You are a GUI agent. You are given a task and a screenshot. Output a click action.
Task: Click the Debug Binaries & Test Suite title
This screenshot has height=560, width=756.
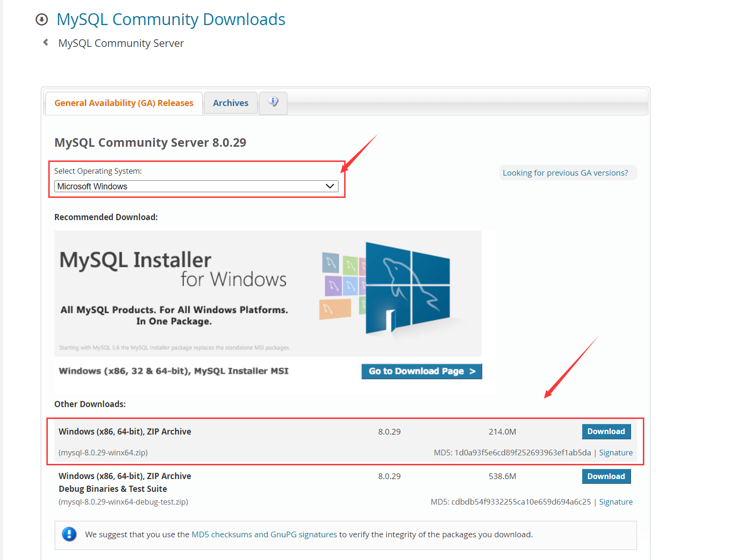pyautogui.click(x=113, y=489)
